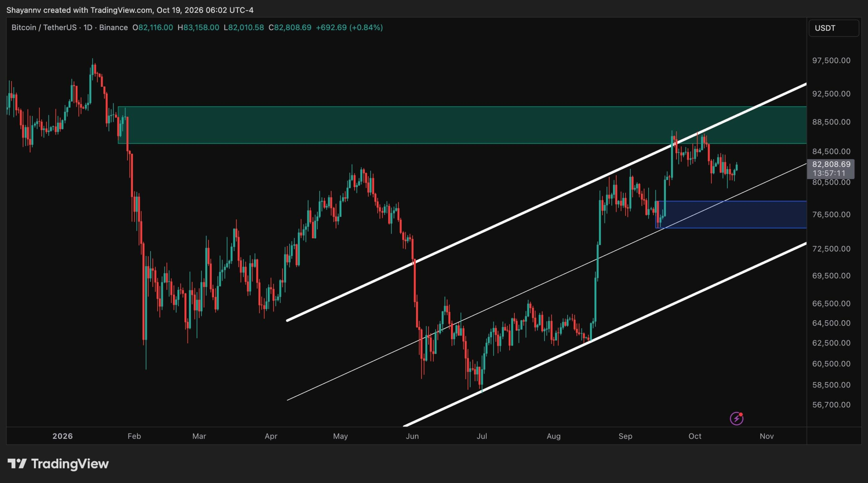
Task: Click the 97,500.00 price axis label
Action: [x=831, y=60]
